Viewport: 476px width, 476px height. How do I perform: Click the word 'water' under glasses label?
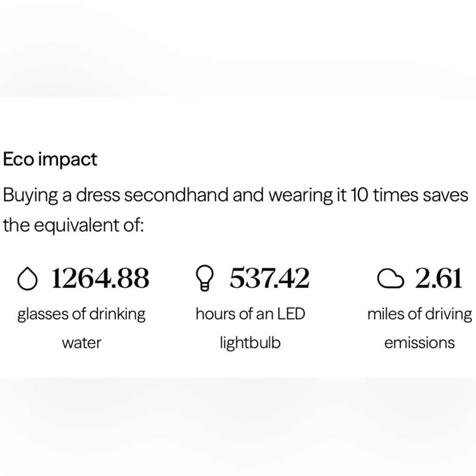coord(81,343)
